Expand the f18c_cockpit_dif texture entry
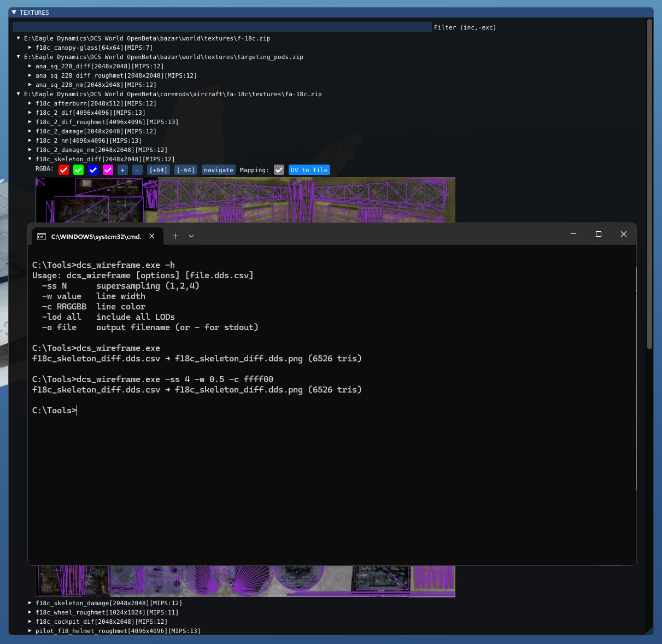Image resolution: width=662 pixels, height=644 pixels. [30, 622]
